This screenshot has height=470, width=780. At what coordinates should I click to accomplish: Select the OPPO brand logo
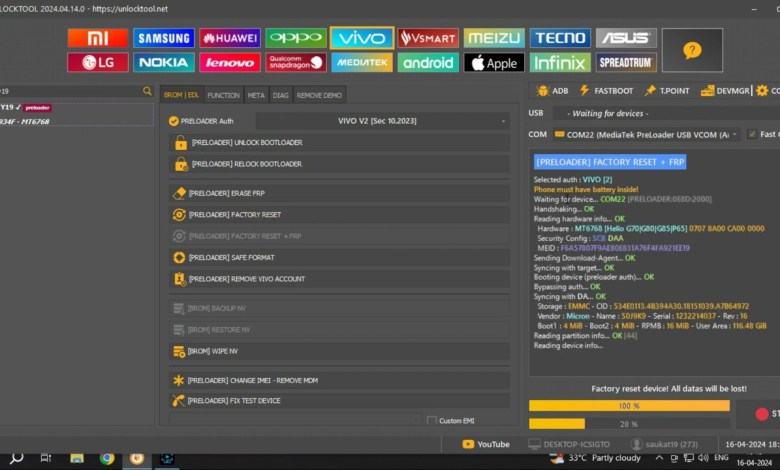tap(296, 38)
